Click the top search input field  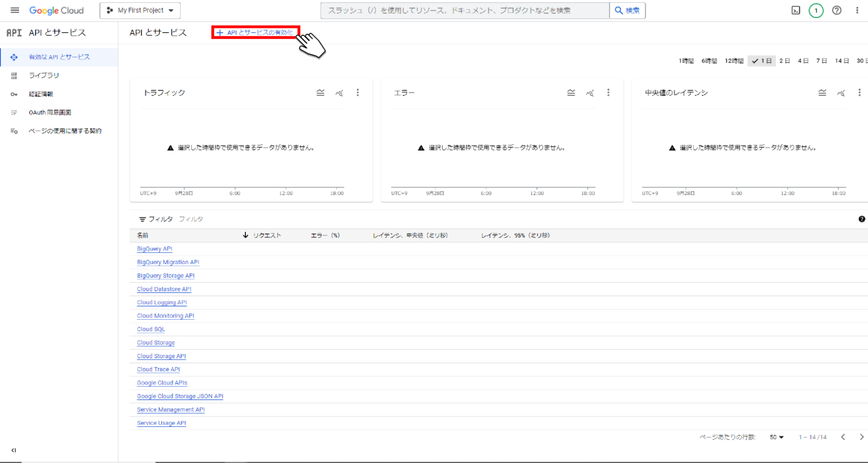465,10
